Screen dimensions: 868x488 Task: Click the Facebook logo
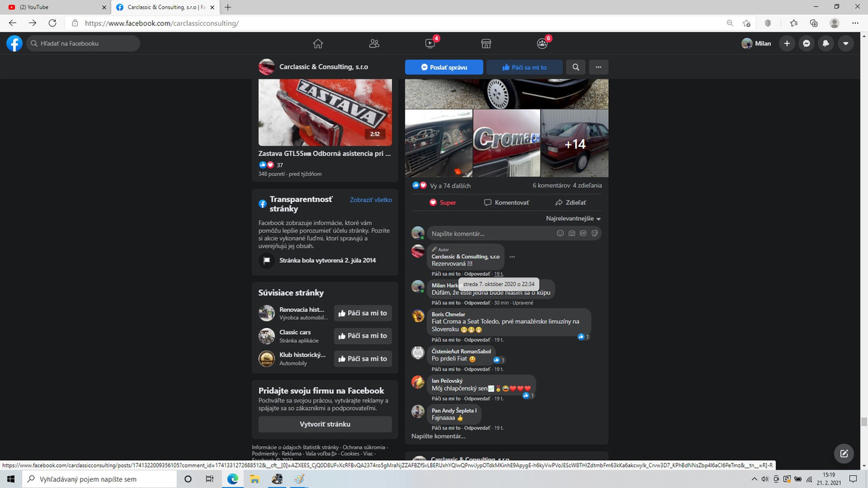(x=14, y=43)
